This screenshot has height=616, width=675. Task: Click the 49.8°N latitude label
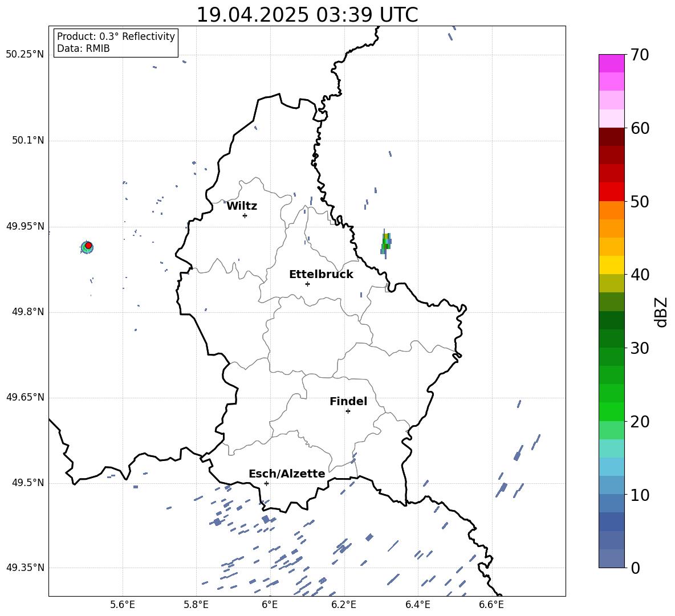27,312
